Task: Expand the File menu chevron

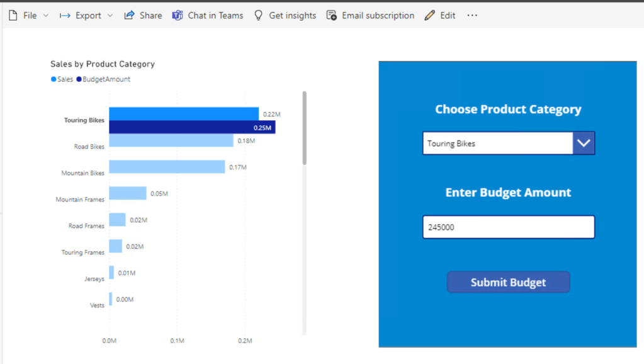Action: pyautogui.click(x=46, y=16)
